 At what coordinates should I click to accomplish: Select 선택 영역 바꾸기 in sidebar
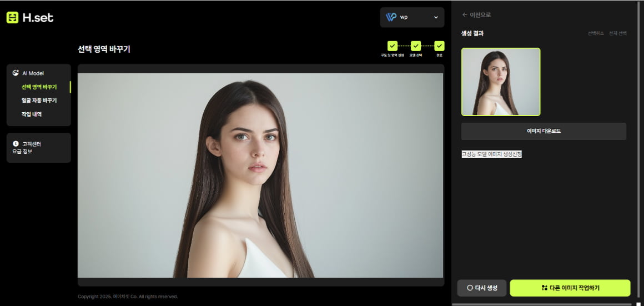coord(39,87)
